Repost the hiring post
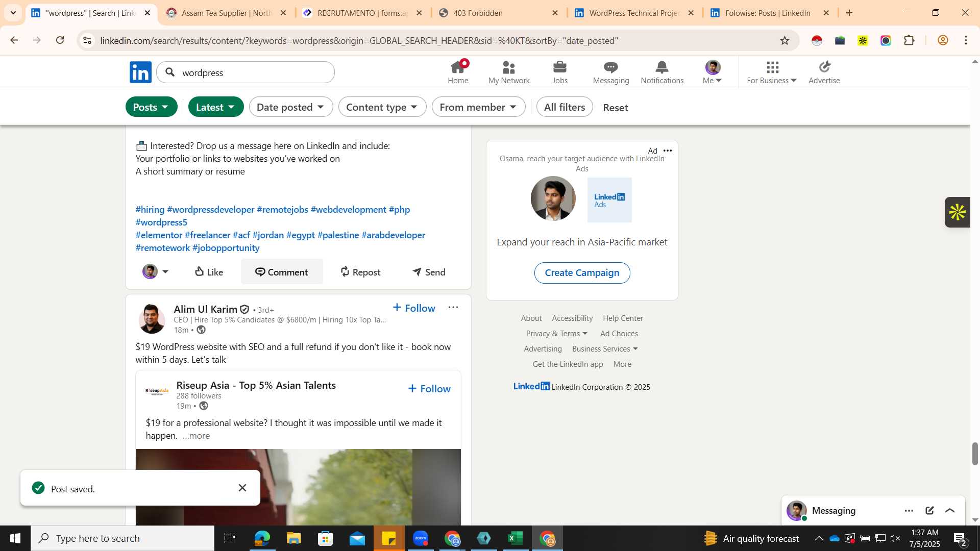 (x=360, y=272)
